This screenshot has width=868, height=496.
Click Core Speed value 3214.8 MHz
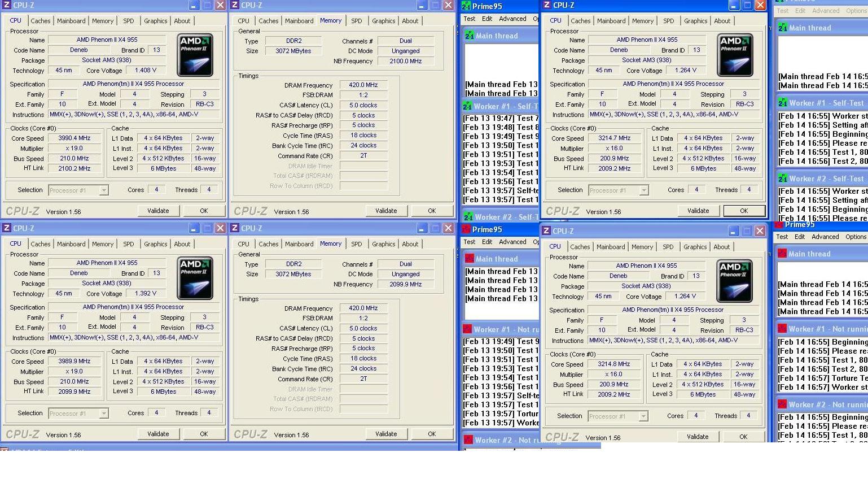[614, 364]
